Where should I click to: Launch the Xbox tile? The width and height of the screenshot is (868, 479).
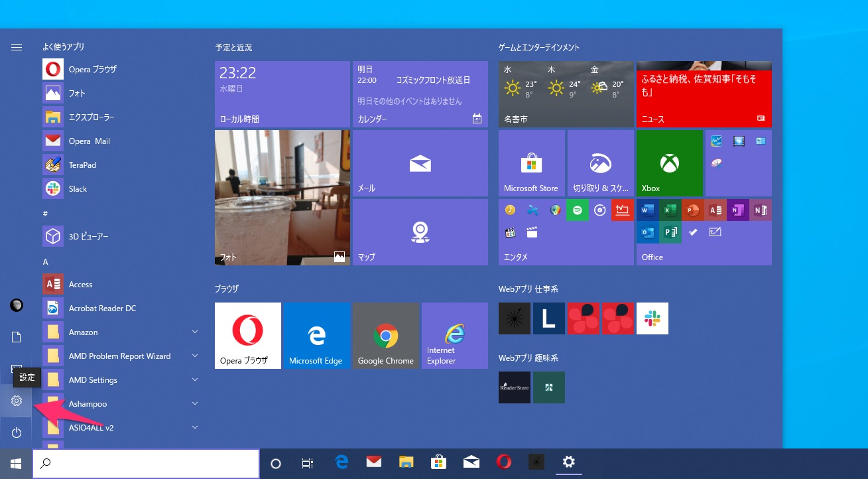coord(670,163)
